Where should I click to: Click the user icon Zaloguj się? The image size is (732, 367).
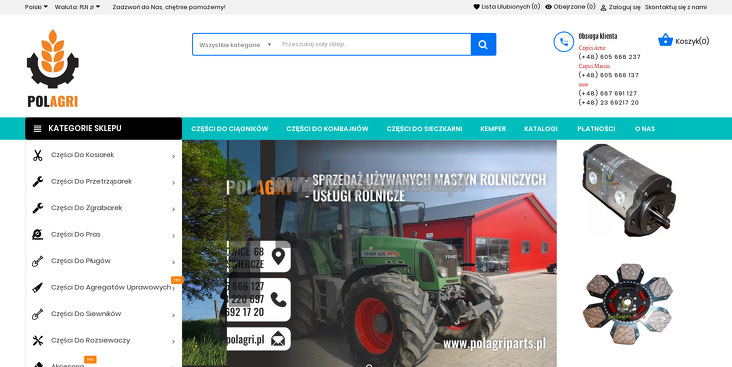[603, 7]
